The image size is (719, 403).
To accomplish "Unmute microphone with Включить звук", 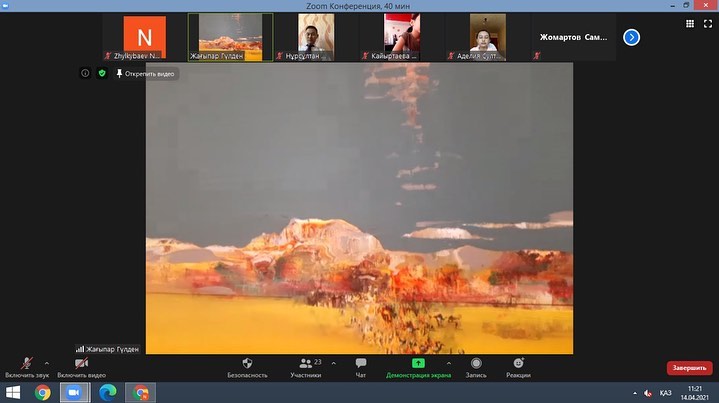I will click(x=27, y=368).
